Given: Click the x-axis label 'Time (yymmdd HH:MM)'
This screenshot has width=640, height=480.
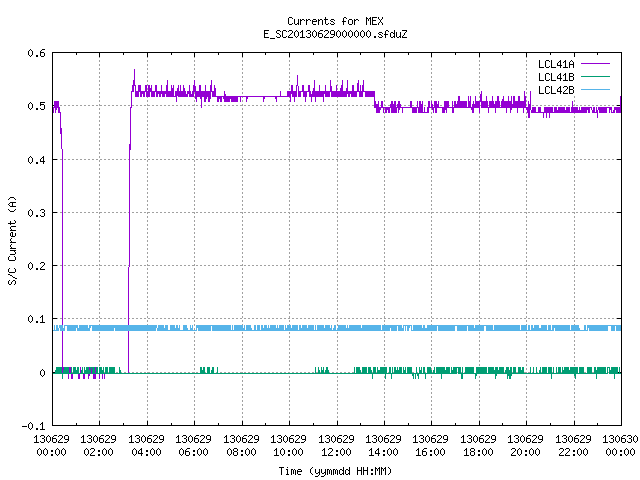Looking at the screenshot, I should pos(335,471).
